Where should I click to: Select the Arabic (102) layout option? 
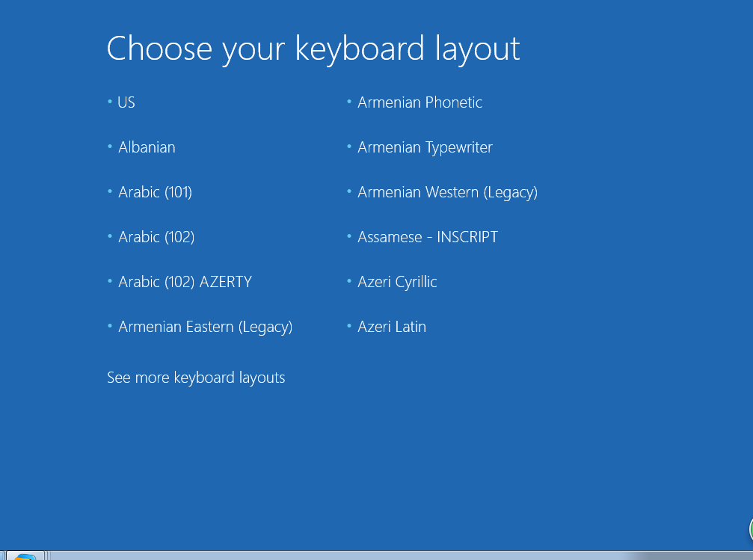tap(156, 237)
